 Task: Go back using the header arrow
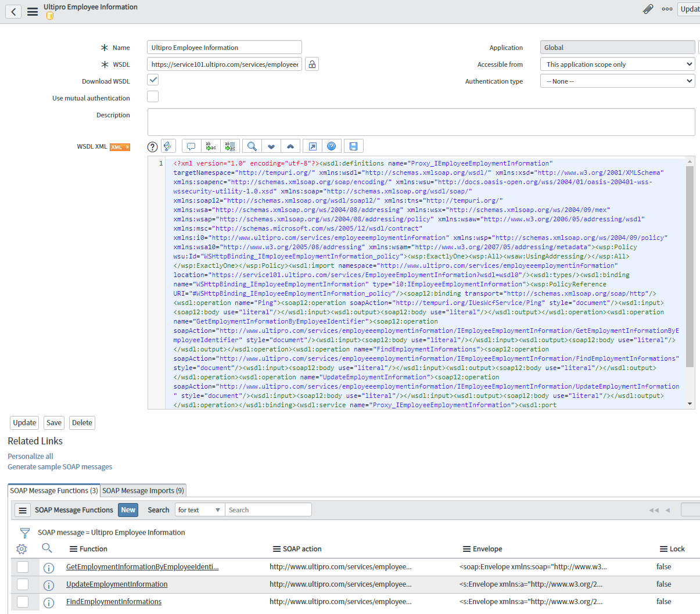(x=13, y=12)
